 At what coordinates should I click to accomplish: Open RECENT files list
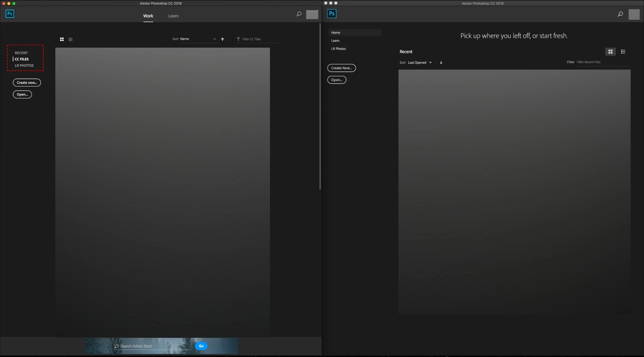pos(21,53)
